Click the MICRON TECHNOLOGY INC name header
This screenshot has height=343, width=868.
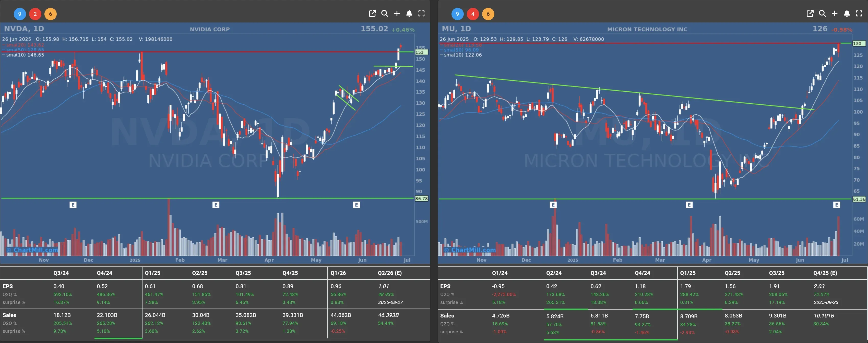click(647, 29)
